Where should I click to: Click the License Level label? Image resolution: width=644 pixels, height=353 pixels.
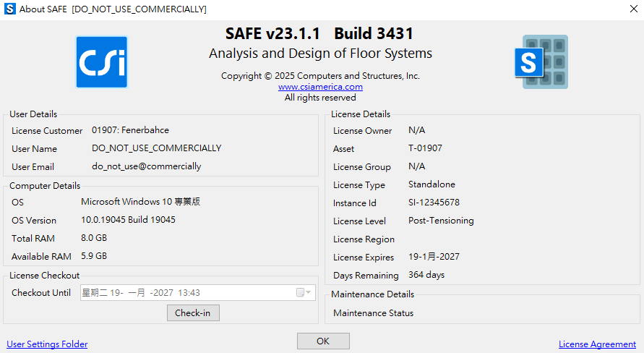[x=359, y=221]
